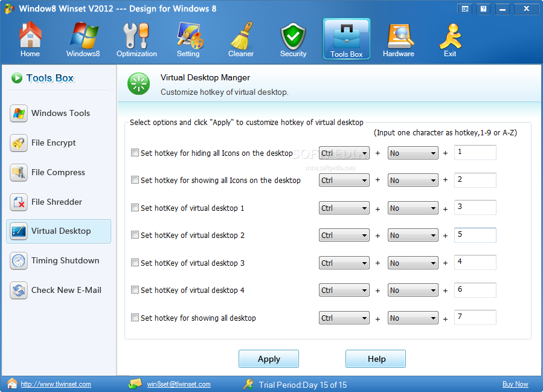543x392 pixels.
Task: Click the Exit running-man icon
Action: pos(451,36)
